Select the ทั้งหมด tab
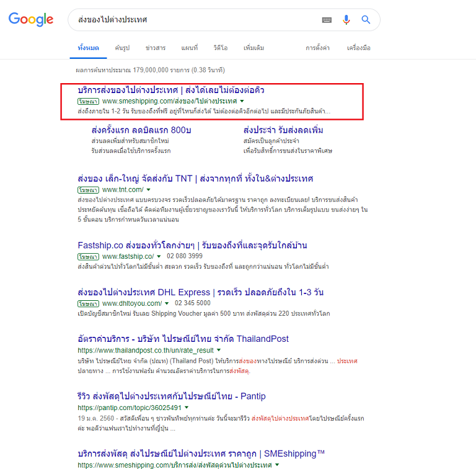Image resolution: width=476 pixels, height=469 pixels. [x=89, y=48]
